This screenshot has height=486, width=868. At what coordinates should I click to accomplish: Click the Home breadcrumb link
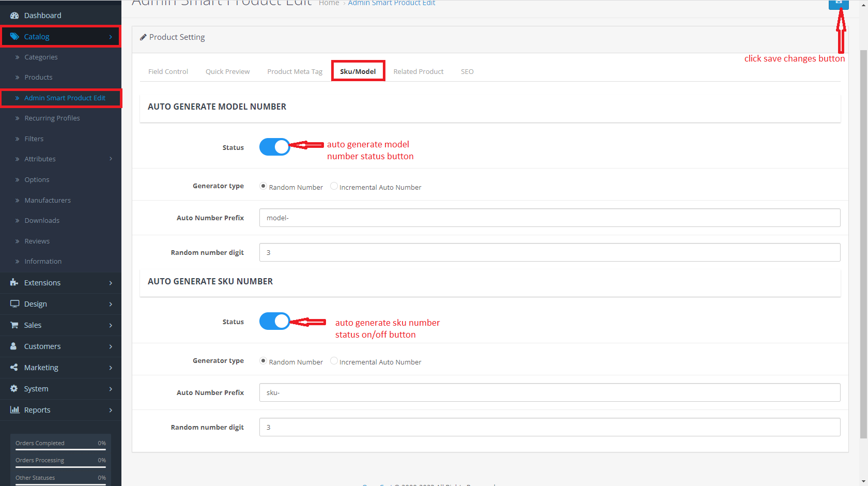pyautogui.click(x=329, y=3)
